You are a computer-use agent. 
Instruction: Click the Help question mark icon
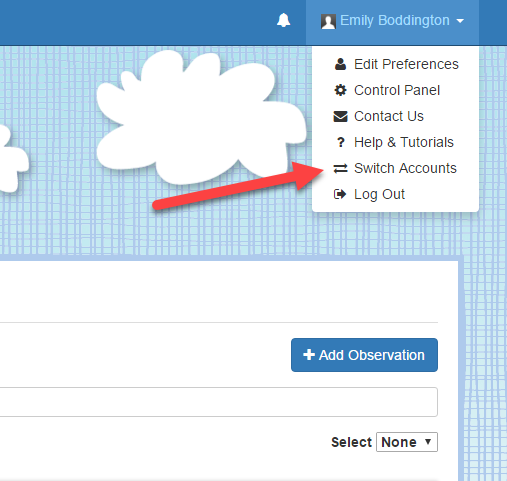[340, 142]
